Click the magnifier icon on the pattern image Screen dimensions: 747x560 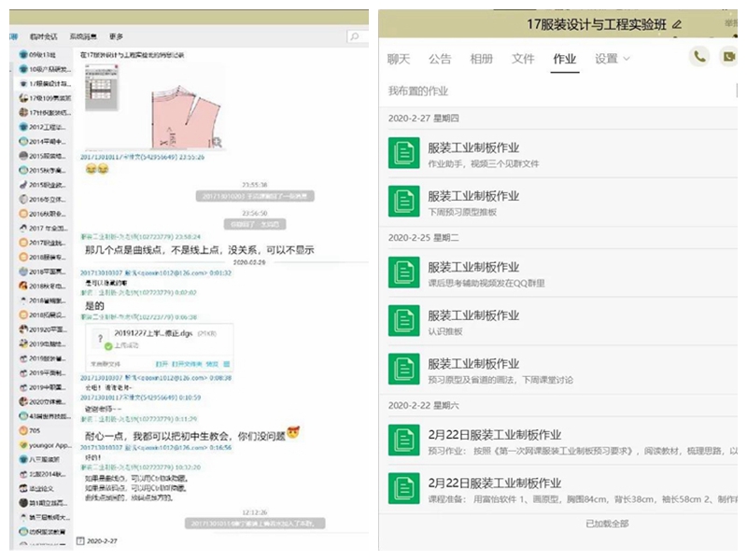[217, 142]
